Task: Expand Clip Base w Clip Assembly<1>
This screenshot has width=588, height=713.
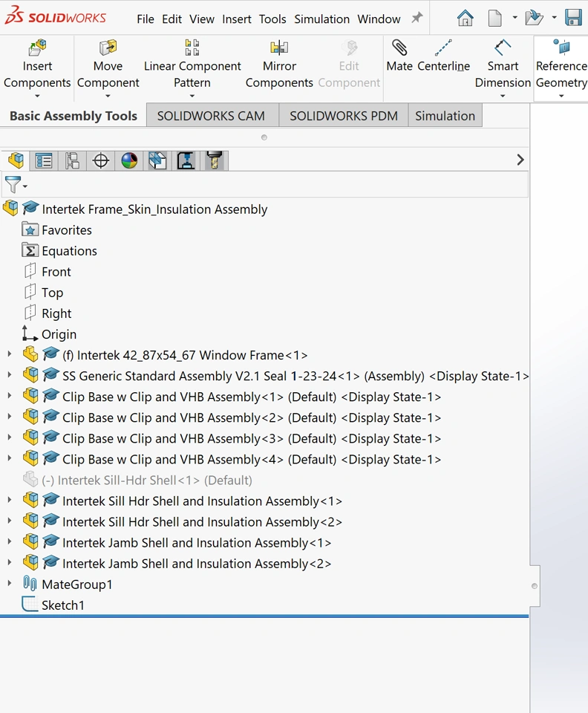Action: (x=9, y=396)
